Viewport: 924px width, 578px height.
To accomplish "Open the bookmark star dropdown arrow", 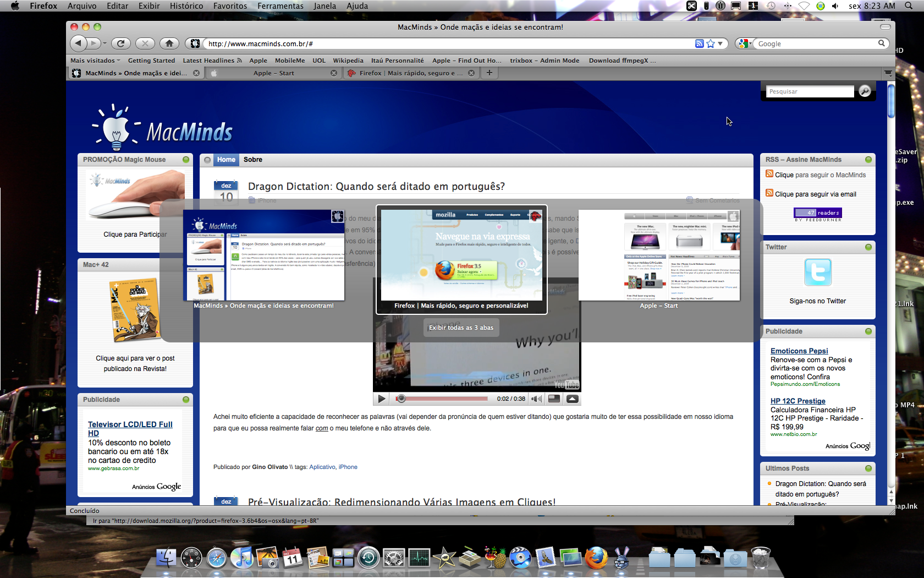I will click(721, 43).
